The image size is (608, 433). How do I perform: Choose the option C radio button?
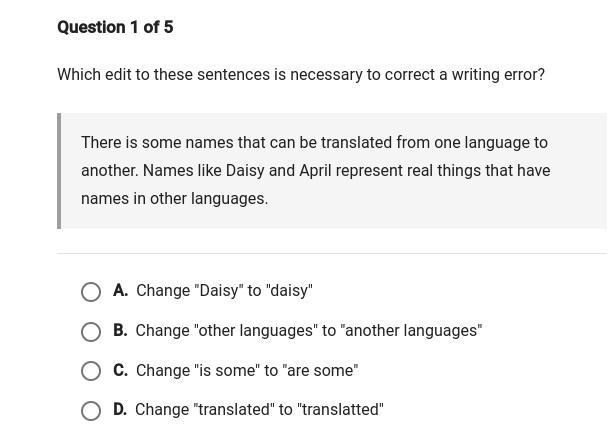point(91,371)
